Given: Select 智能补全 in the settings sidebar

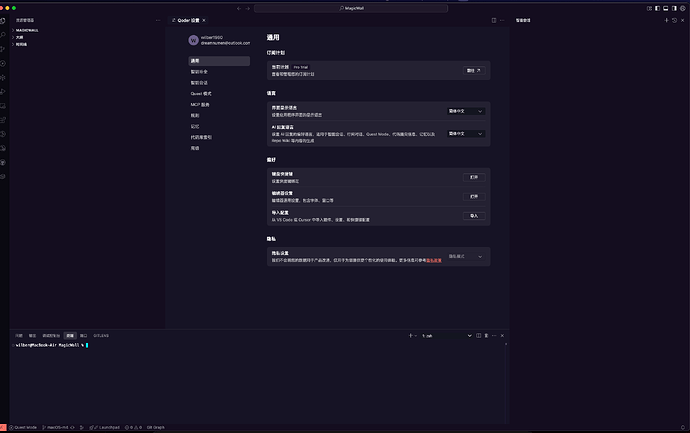Looking at the screenshot, I should coord(219,72).
